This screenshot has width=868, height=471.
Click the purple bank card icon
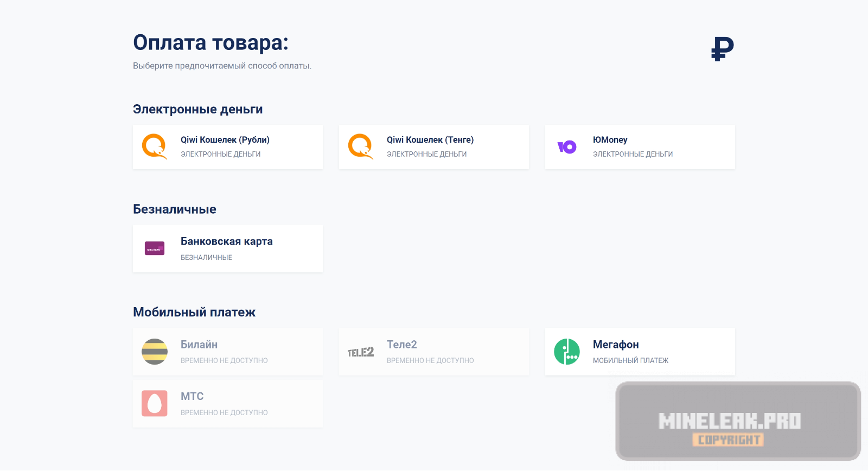(x=155, y=249)
